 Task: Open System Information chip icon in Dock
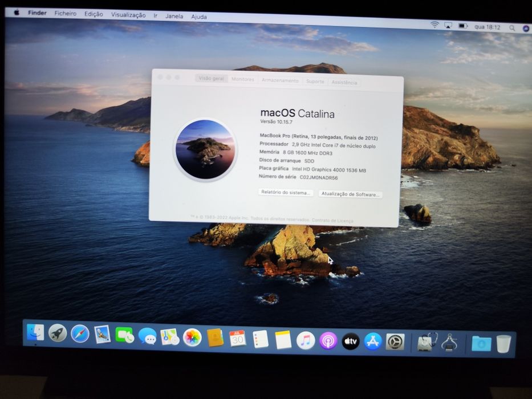[x=449, y=343]
